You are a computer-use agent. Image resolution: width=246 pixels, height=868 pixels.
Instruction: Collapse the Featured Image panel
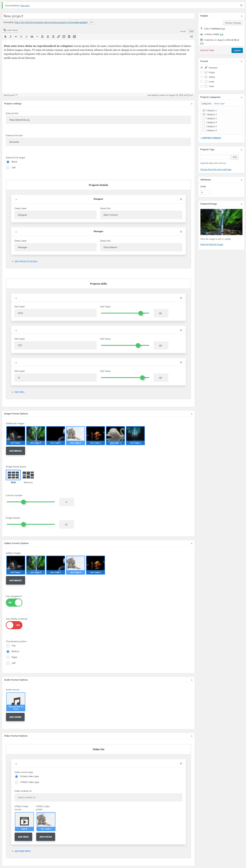pyautogui.click(x=241, y=204)
